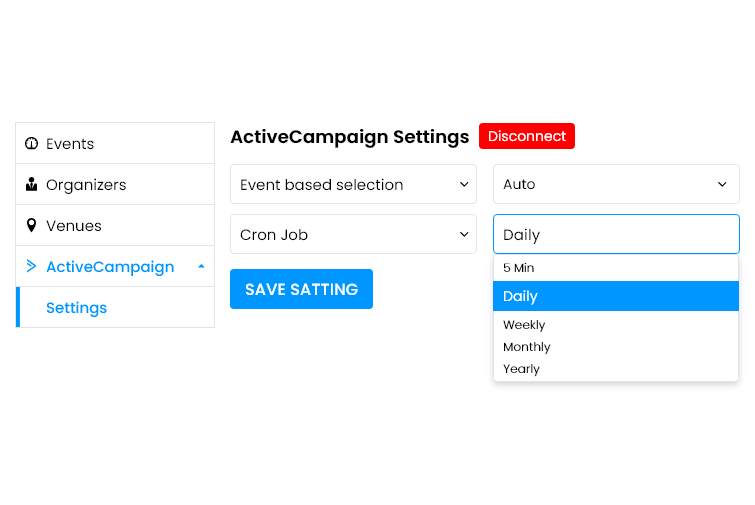
Task: Choose the Weekly option
Action: tap(616, 325)
